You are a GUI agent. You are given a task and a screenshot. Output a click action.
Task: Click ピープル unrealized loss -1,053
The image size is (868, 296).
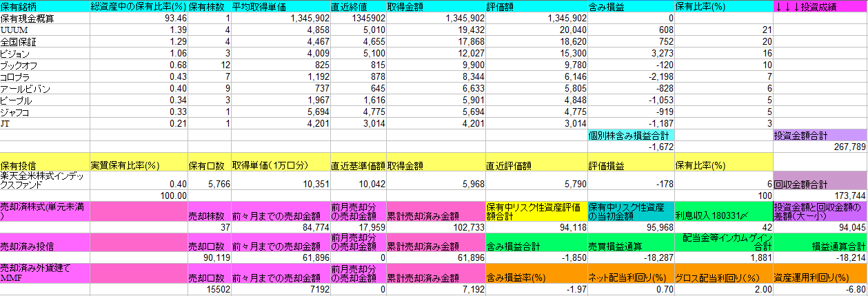(631, 101)
